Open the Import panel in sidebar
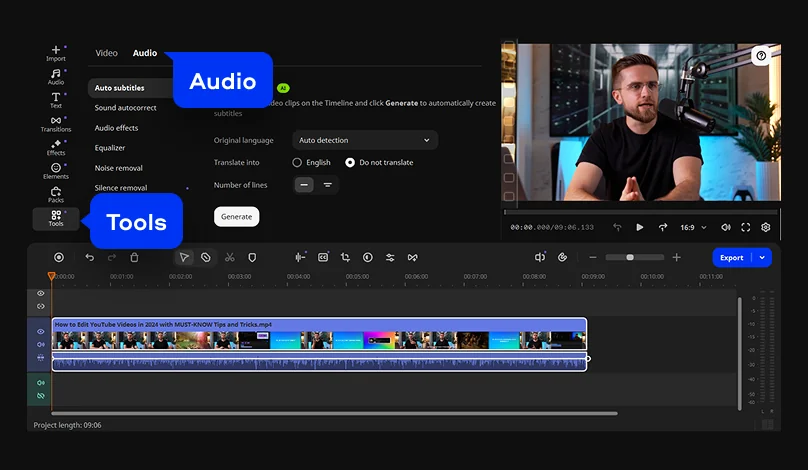The image size is (808, 470). click(x=56, y=53)
